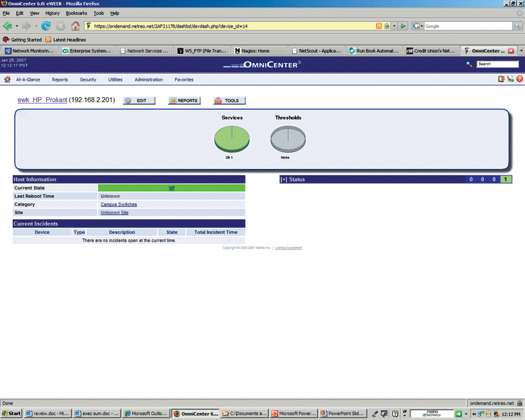Click the Services green pie chart

point(232,138)
